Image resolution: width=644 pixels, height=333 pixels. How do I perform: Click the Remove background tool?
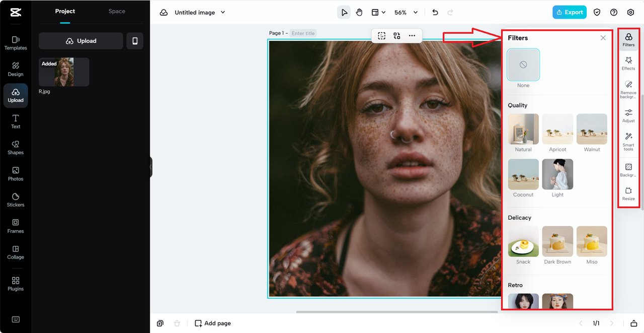point(628,89)
